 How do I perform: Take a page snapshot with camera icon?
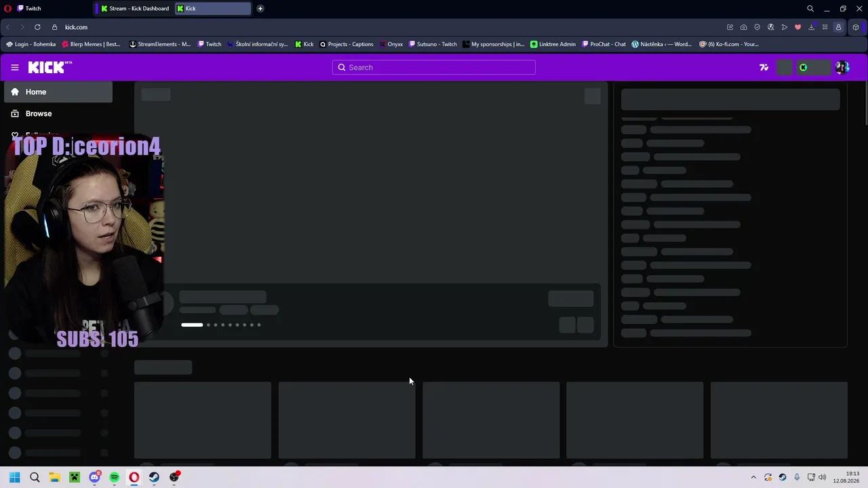point(744,27)
